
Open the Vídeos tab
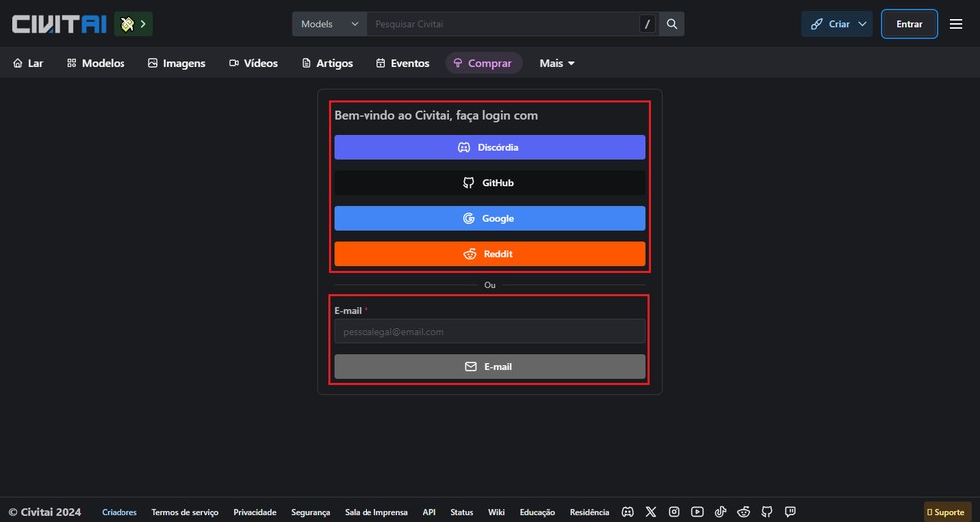253,63
